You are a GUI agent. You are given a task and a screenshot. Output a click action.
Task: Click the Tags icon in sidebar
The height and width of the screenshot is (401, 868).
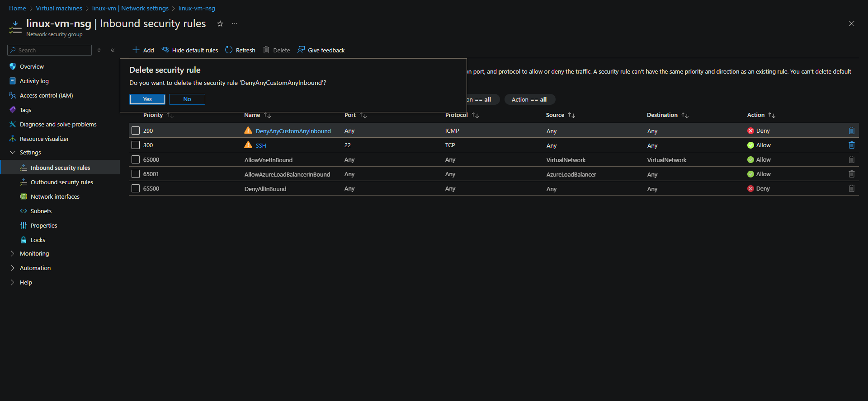click(x=13, y=110)
